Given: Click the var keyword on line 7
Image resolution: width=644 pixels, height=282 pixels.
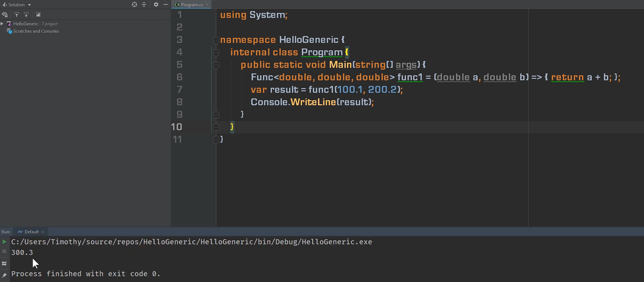Looking at the screenshot, I should pyautogui.click(x=259, y=90).
